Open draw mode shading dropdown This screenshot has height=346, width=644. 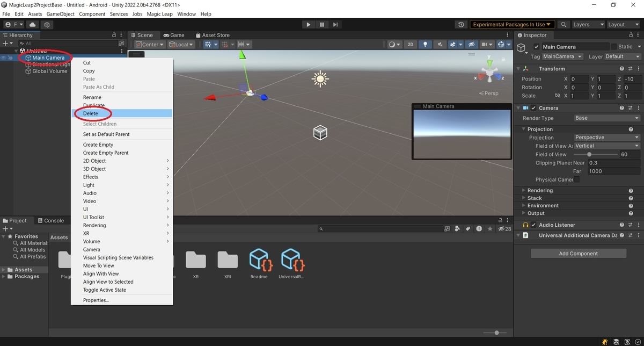(x=394, y=45)
